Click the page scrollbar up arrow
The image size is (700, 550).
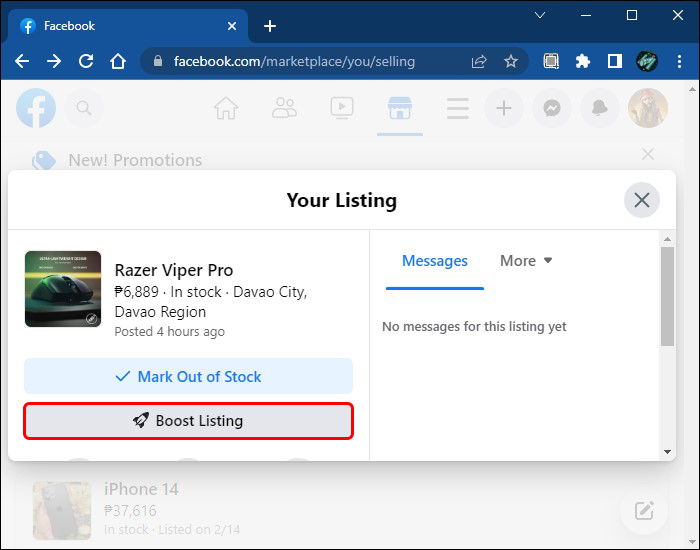[692, 89]
